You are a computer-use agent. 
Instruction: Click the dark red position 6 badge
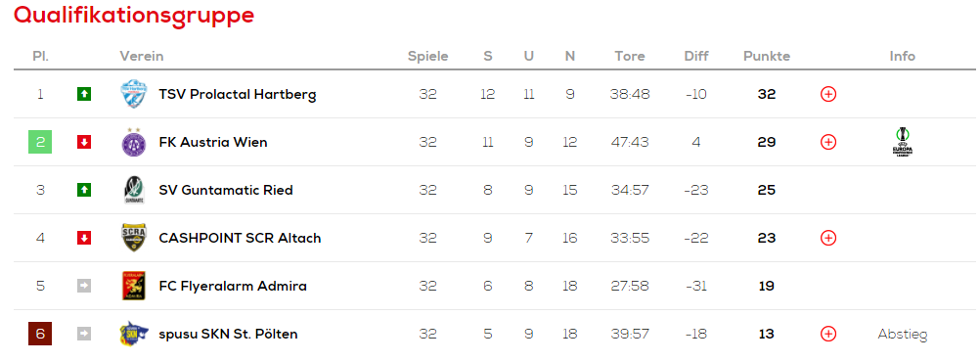[40, 334]
